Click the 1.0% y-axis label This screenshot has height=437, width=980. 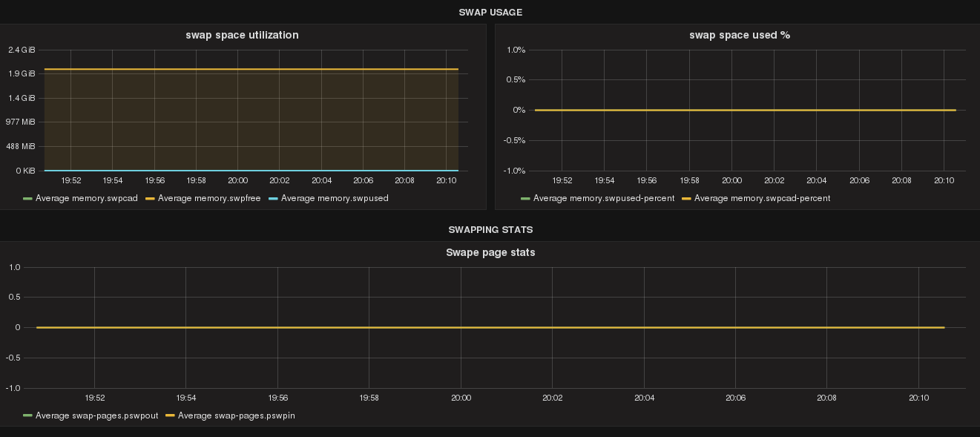pos(516,50)
